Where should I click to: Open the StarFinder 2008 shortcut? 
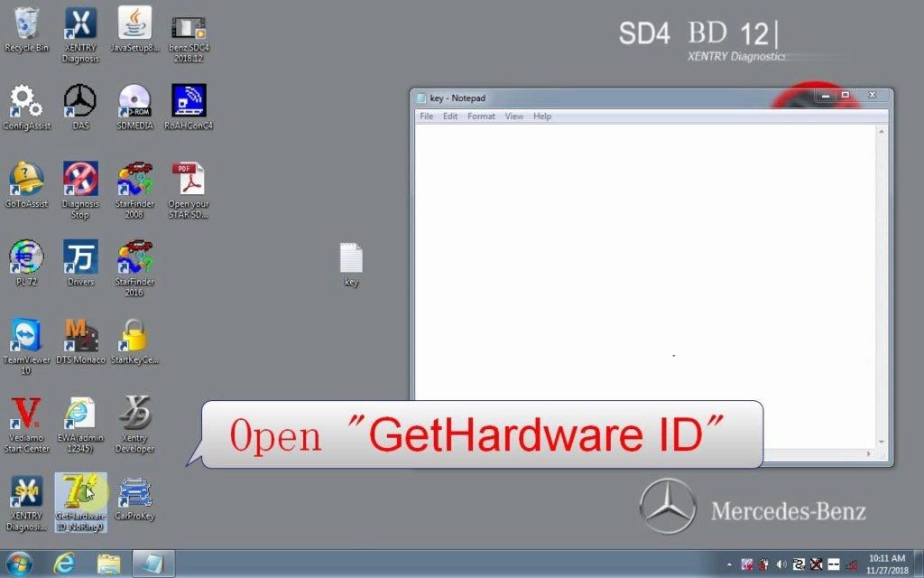pos(134,191)
